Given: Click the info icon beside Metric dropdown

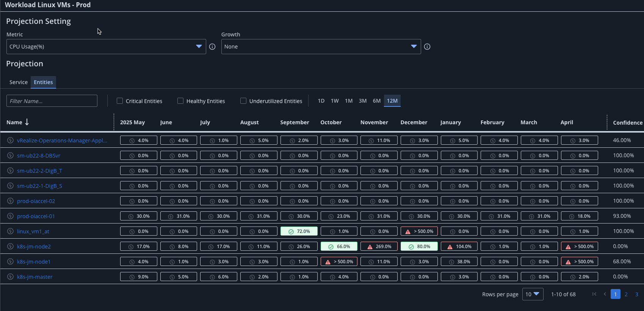Looking at the screenshot, I should tap(212, 47).
